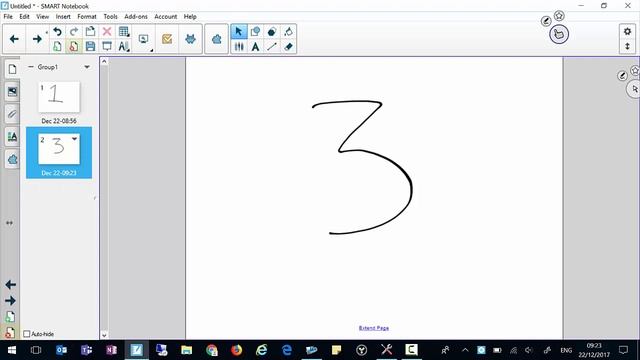Screen dimensions: 640x360
Task: Select page 2 thumbnail
Action: point(59,149)
